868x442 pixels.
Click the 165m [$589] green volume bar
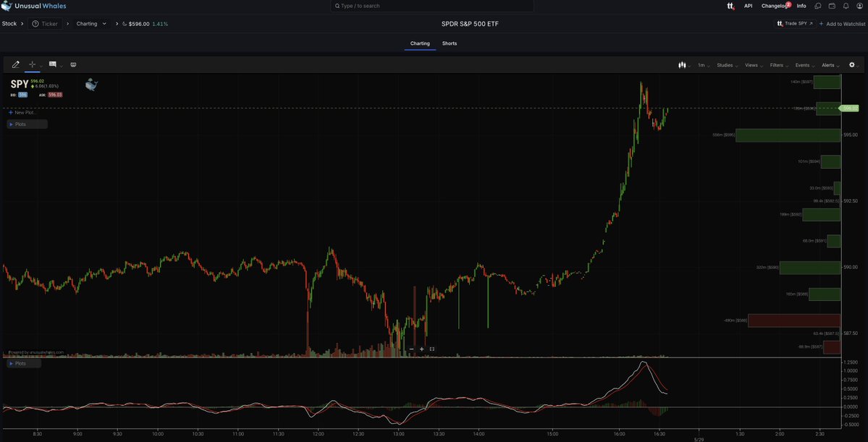click(x=825, y=294)
